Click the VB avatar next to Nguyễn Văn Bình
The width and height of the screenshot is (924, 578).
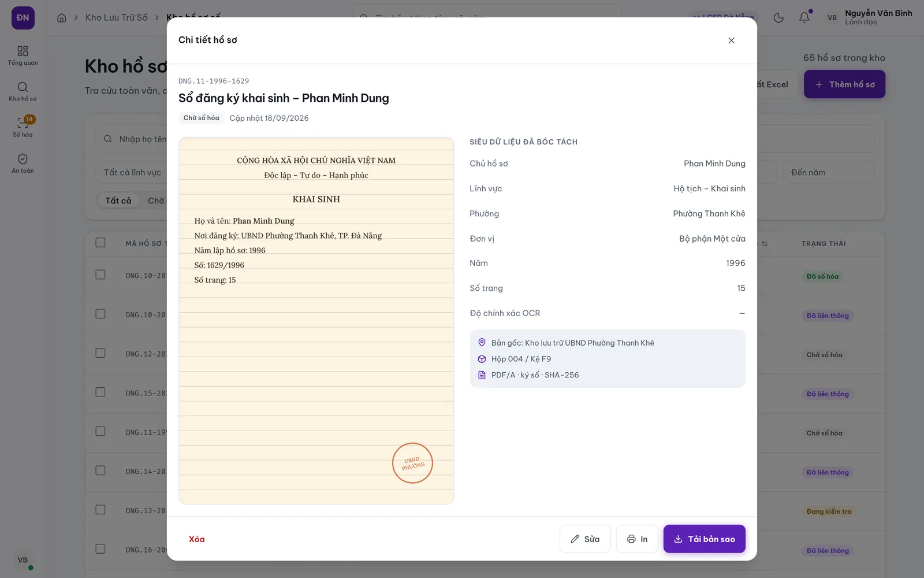[832, 17]
